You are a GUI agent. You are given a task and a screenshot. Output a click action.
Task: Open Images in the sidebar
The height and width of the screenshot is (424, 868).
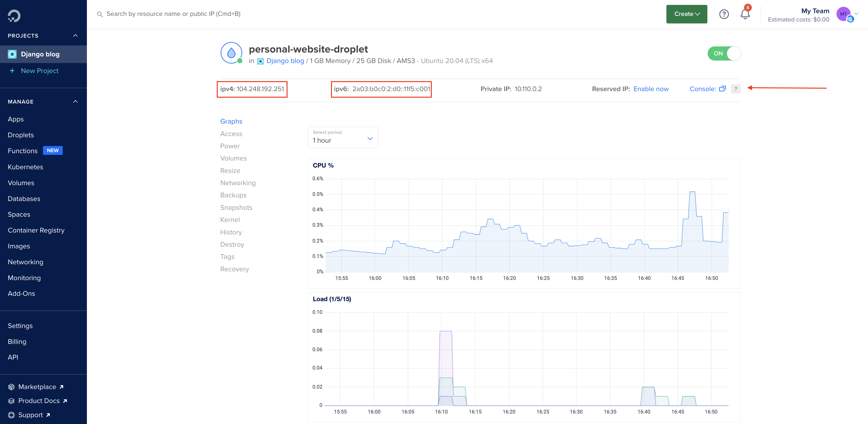[19, 246]
